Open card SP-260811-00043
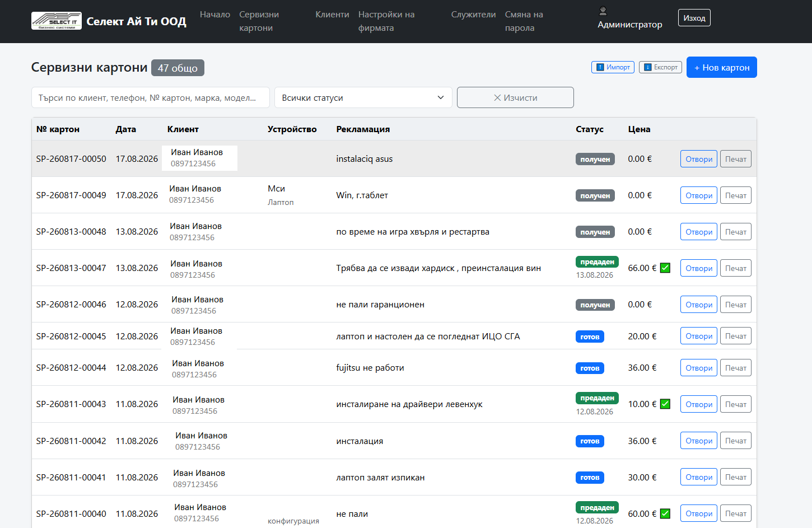This screenshot has height=528, width=812. point(699,404)
